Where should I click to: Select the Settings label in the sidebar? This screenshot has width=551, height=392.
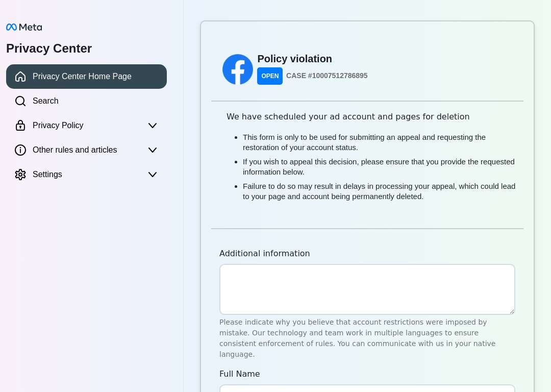click(x=47, y=175)
